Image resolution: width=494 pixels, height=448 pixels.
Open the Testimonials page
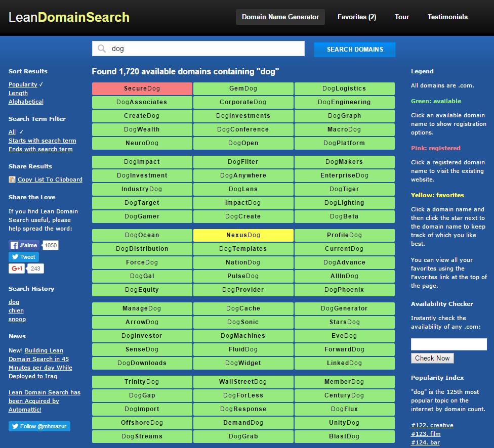(x=447, y=17)
